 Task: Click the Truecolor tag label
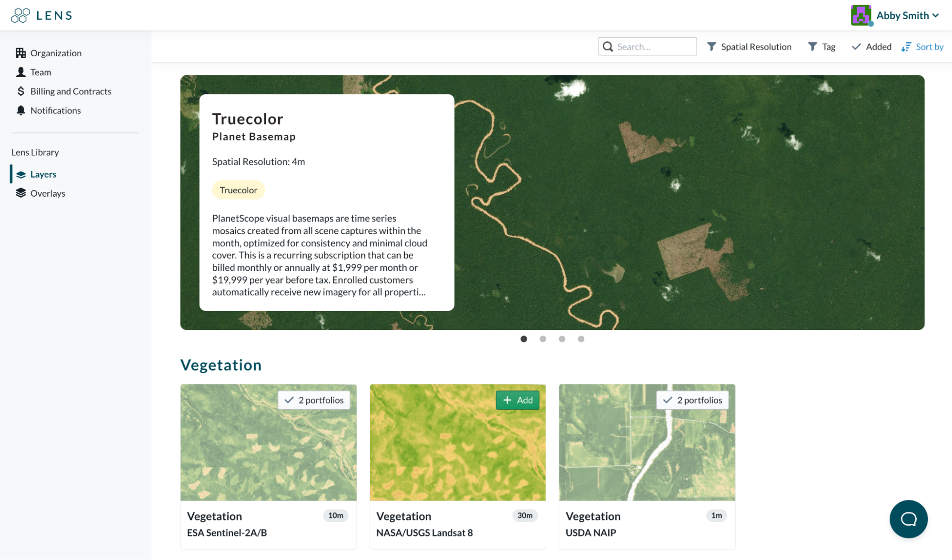coord(238,190)
